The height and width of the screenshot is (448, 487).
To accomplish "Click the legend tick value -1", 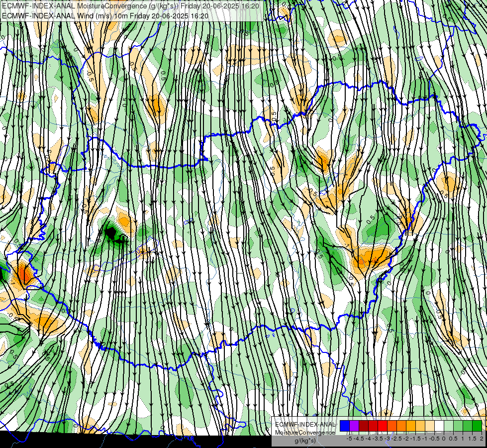I will [x=425, y=439].
